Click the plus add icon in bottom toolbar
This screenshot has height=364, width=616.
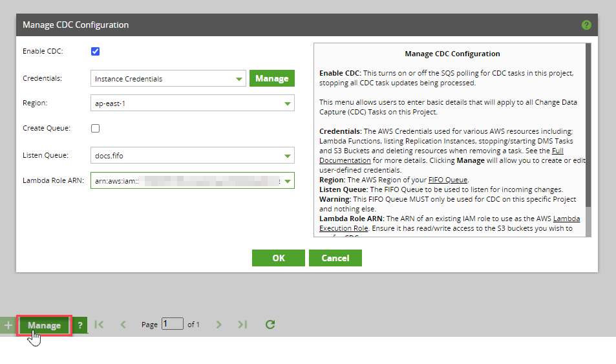[x=8, y=325]
